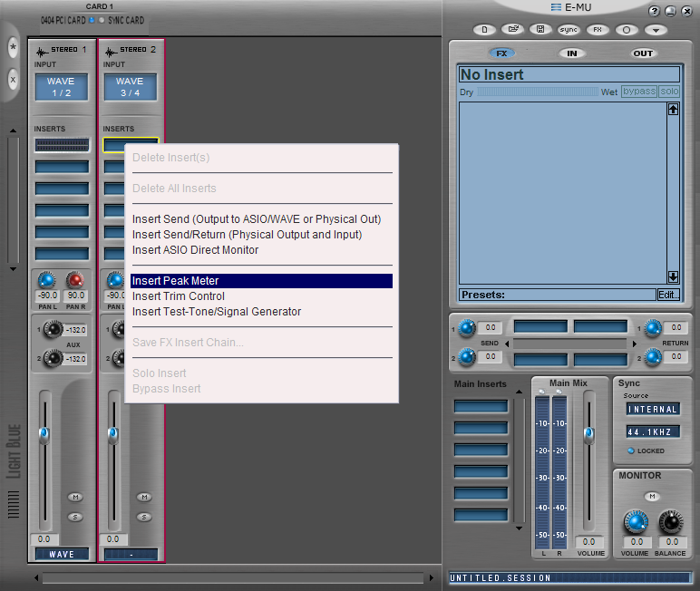Click the right arrow between Send and Return
The height and width of the screenshot is (591, 700).
(x=635, y=344)
